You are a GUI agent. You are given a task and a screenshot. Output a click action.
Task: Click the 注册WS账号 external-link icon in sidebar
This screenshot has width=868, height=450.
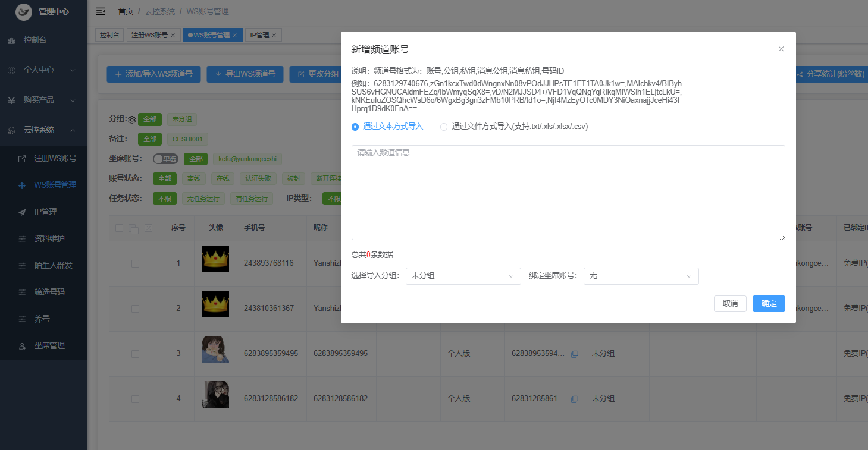tap(22, 158)
